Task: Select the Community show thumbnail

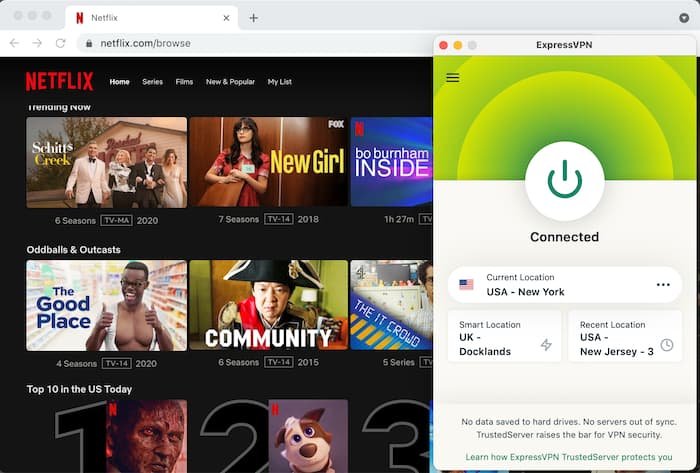Action: 268,305
